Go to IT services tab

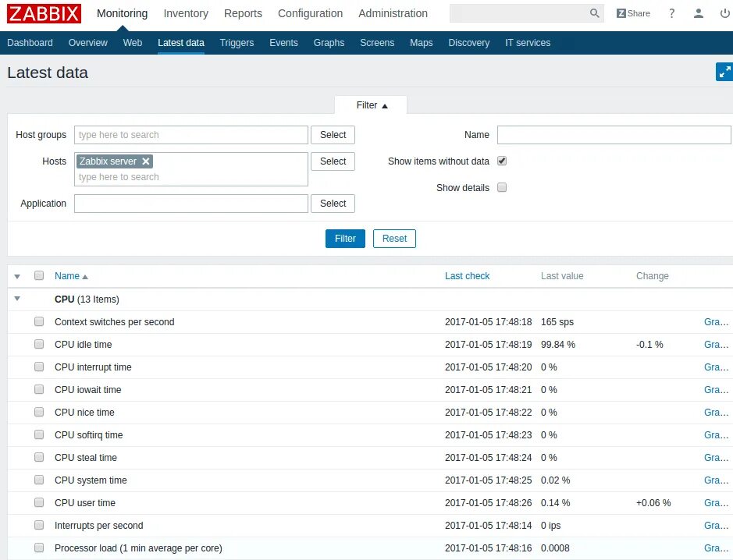(x=528, y=42)
